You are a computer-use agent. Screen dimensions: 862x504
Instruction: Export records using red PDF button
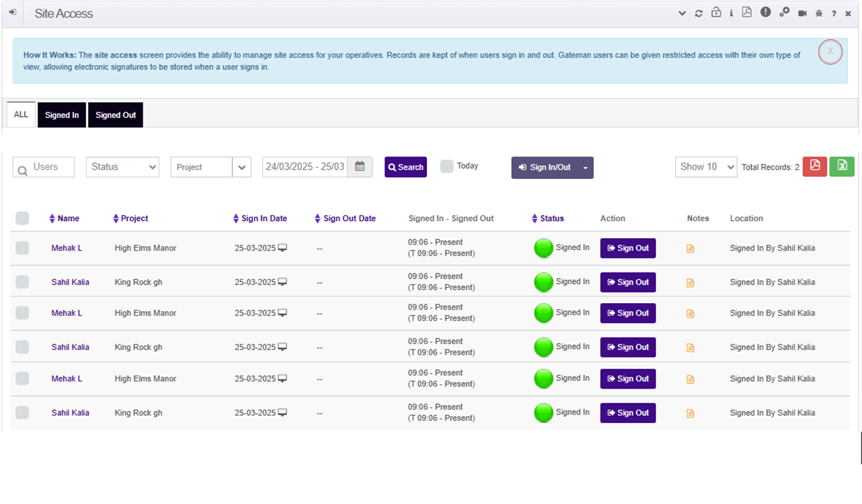click(814, 166)
